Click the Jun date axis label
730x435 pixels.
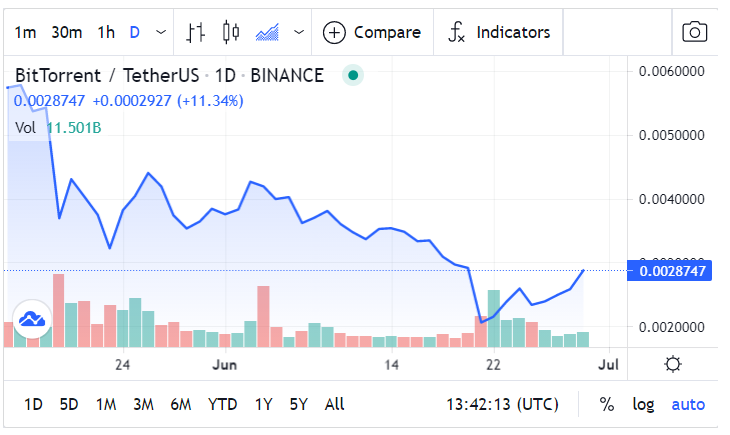click(x=225, y=365)
